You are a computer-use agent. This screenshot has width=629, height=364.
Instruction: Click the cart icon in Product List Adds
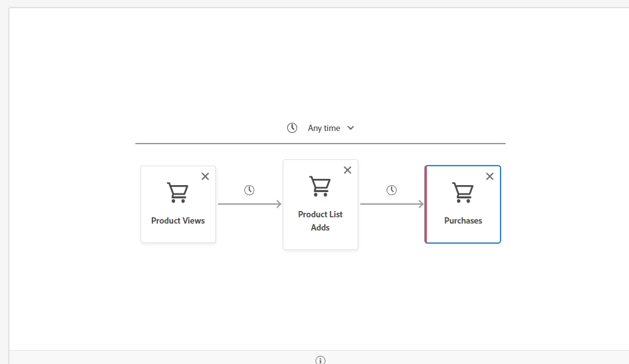click(320, 186)
